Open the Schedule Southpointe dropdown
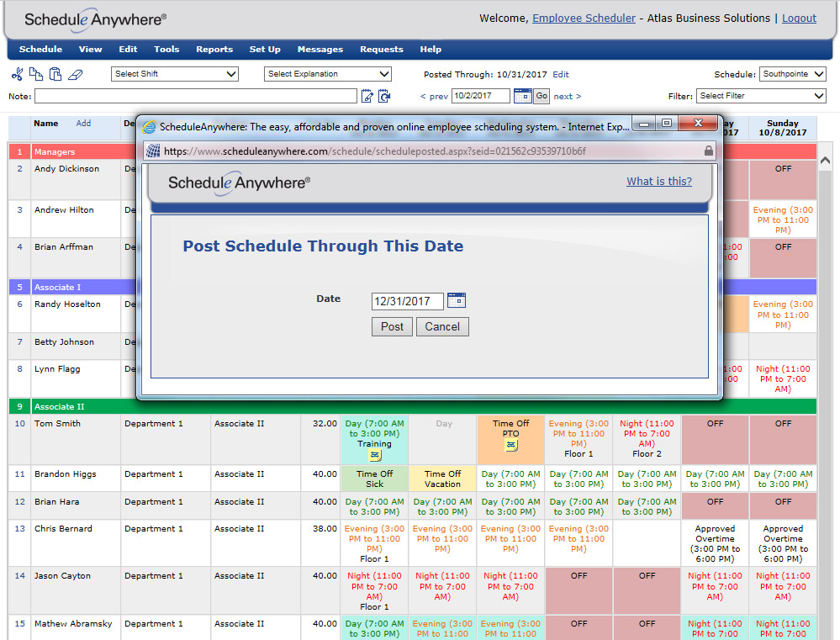The width and height of the screenshot is (840, 640). [x=792, y=74]
